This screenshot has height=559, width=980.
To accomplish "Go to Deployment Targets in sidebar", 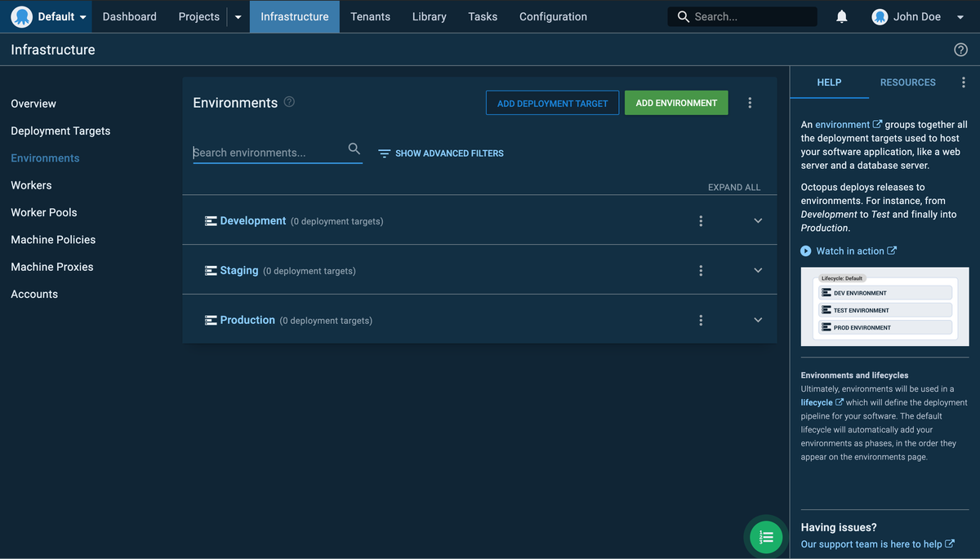I will pyautogui.click(x=60, y=131).
